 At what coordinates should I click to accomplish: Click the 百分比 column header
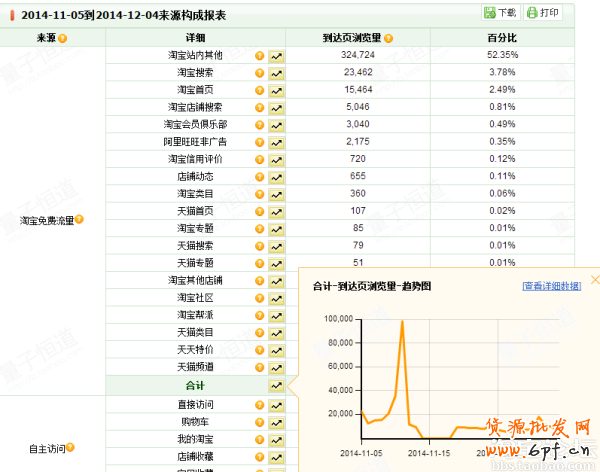click(502, 38)
